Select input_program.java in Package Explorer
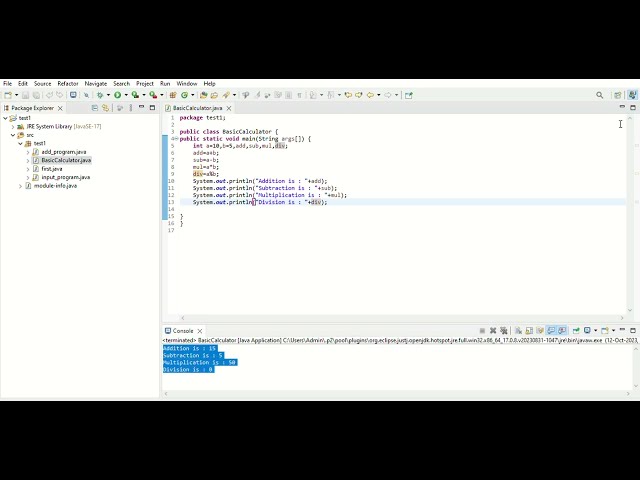This screenshot has height=480, width=640. coord(65,178)
